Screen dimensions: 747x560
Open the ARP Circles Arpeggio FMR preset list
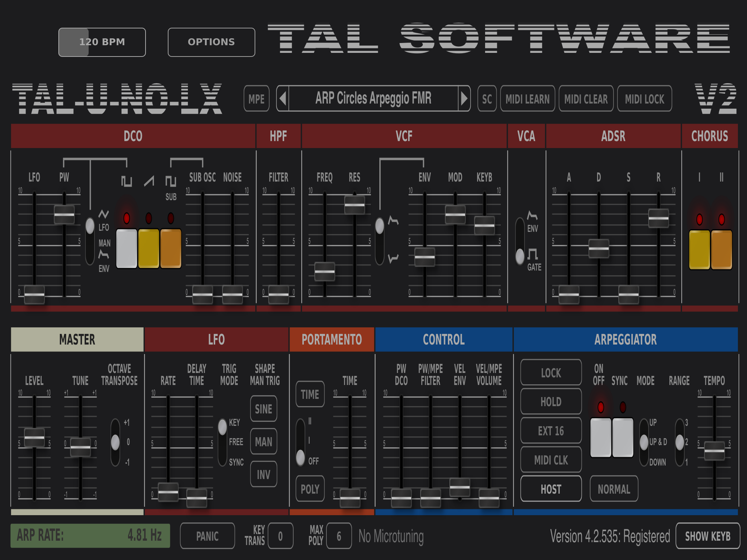pyautogui.click(x=373, y=98)
